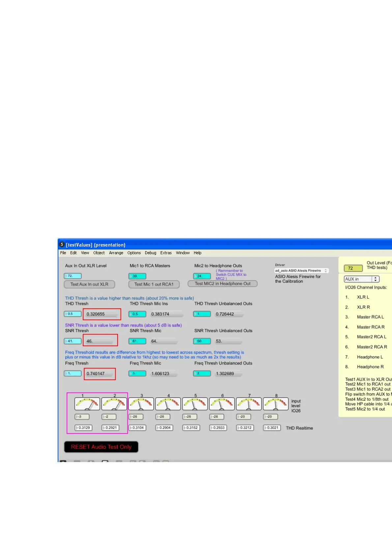Viewport: 392px width, 555px height.
Task: Open the Extras menu
Action: 166,253
